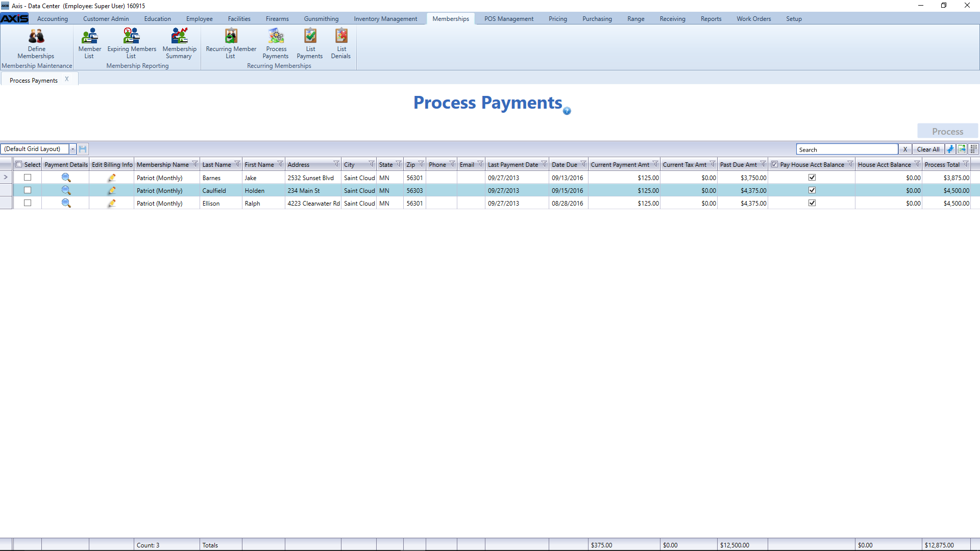980x551 pixels.
Task: Click the Process button
Action: click(x=948, y=131)
